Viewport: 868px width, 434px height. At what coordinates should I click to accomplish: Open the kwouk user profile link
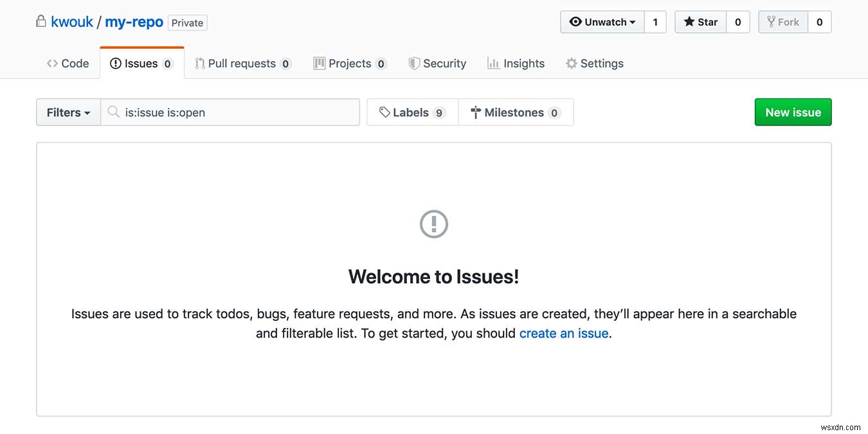[x=73, y=21]
